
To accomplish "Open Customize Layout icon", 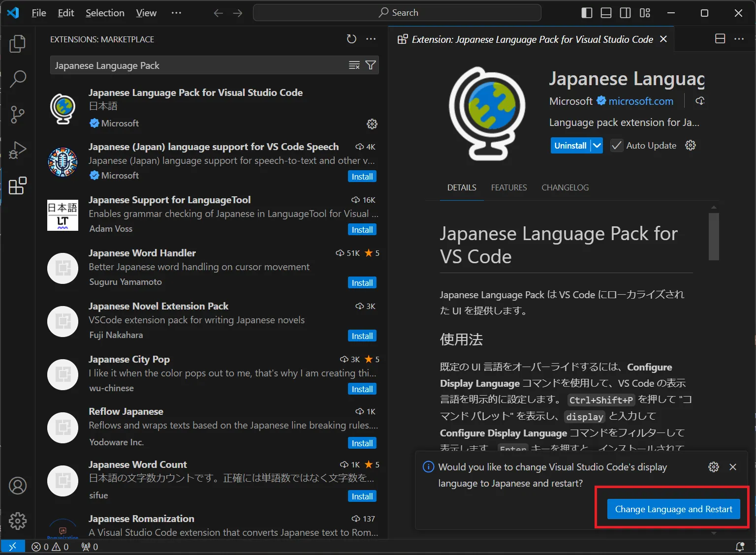I will point(645,13).
